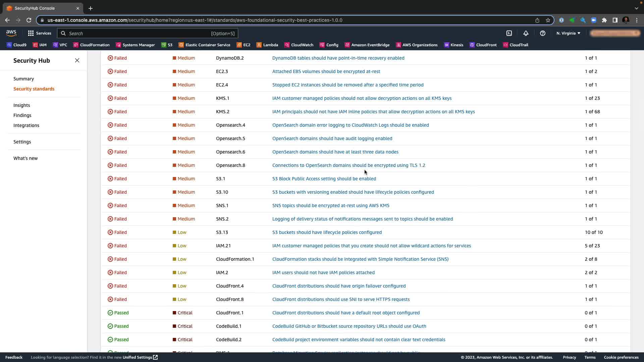Open CloudTrail shortcut in favorites bar

click(515, 45)
